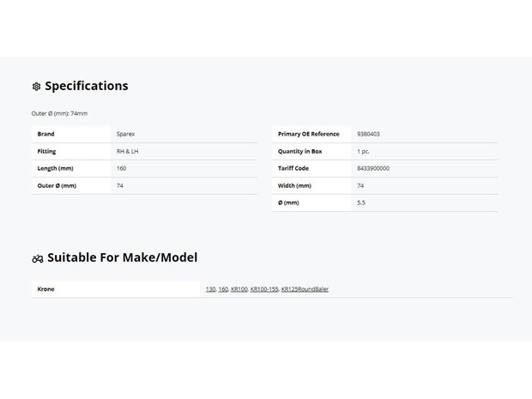Click the Tariff Code value 8433900000

coord(373,168)
